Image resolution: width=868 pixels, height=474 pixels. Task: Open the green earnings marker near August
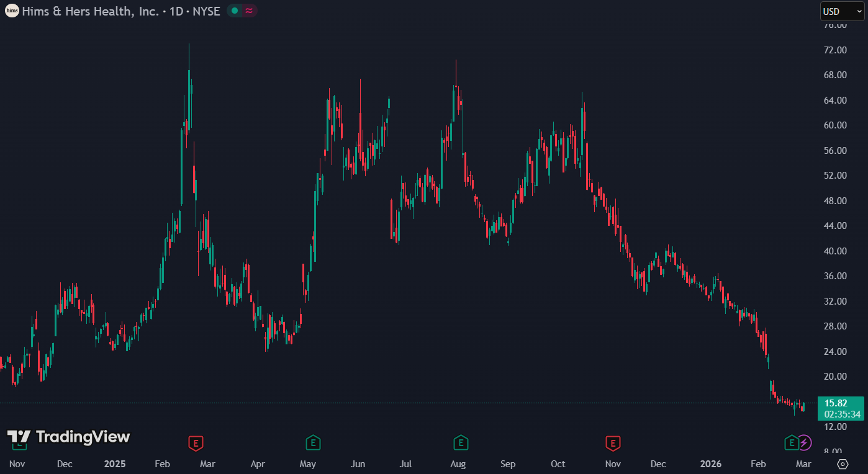(x=460, y=443)
